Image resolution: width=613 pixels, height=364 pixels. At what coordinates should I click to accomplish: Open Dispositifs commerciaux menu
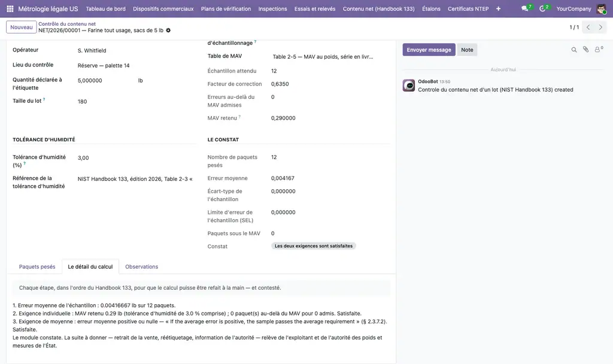point(163,8)
